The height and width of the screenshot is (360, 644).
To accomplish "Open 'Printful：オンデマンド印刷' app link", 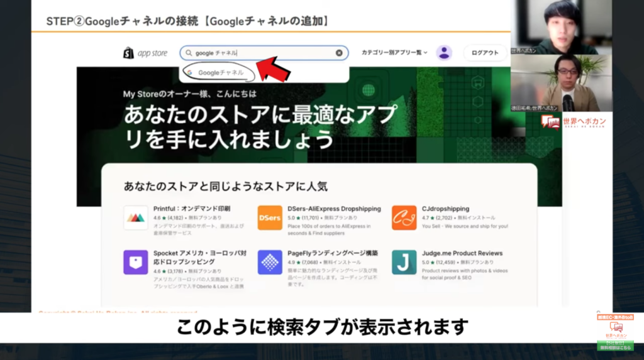I will (192, 209).
